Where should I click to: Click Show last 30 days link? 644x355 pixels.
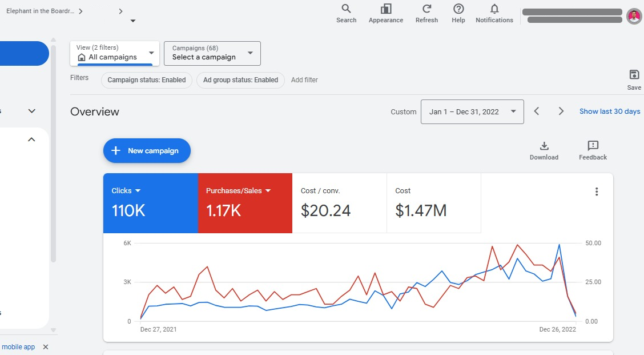click(x=609, y=111)
